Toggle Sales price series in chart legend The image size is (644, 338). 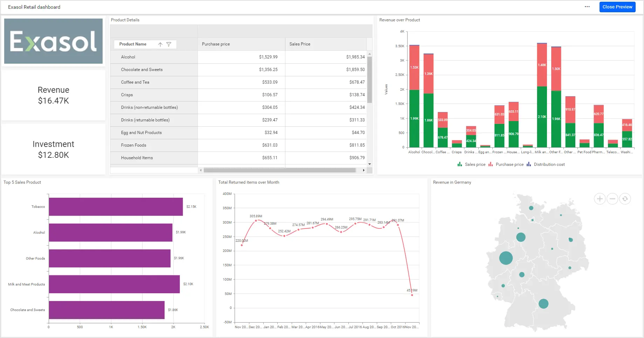coord(471,164)
